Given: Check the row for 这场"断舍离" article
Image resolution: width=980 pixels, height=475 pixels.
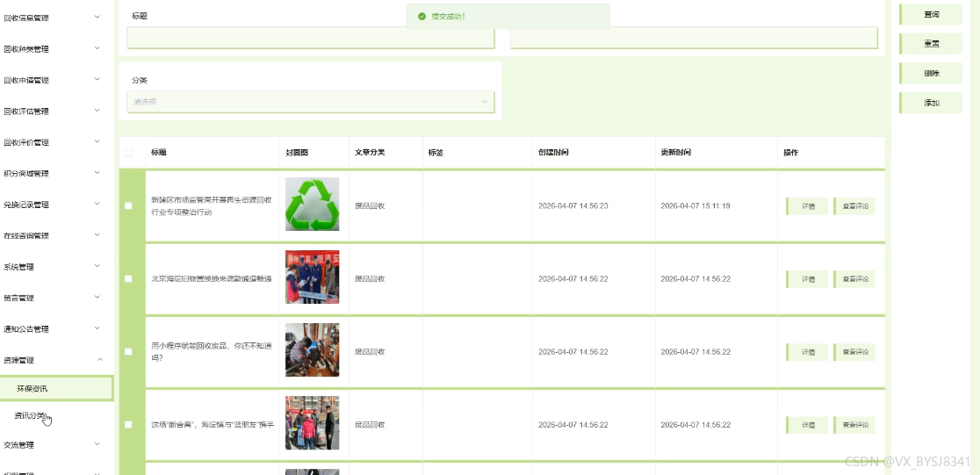Looking at the screenshot, I should pos(129,425).
